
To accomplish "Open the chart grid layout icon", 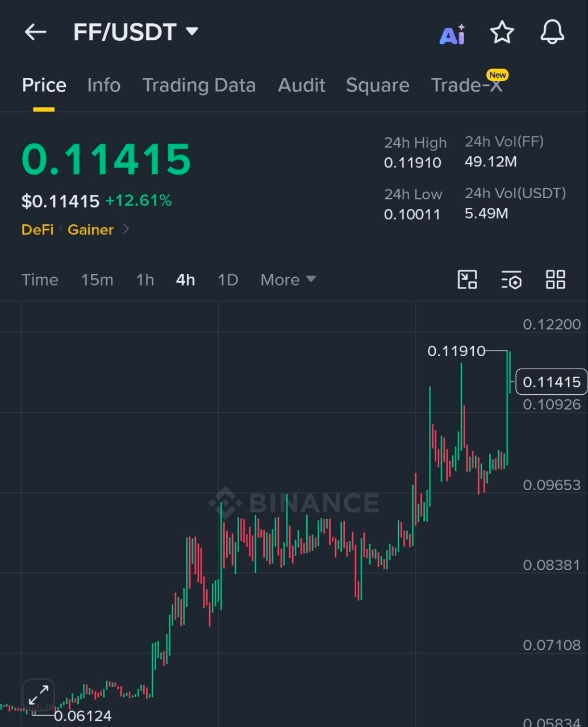I will point(556,279).
